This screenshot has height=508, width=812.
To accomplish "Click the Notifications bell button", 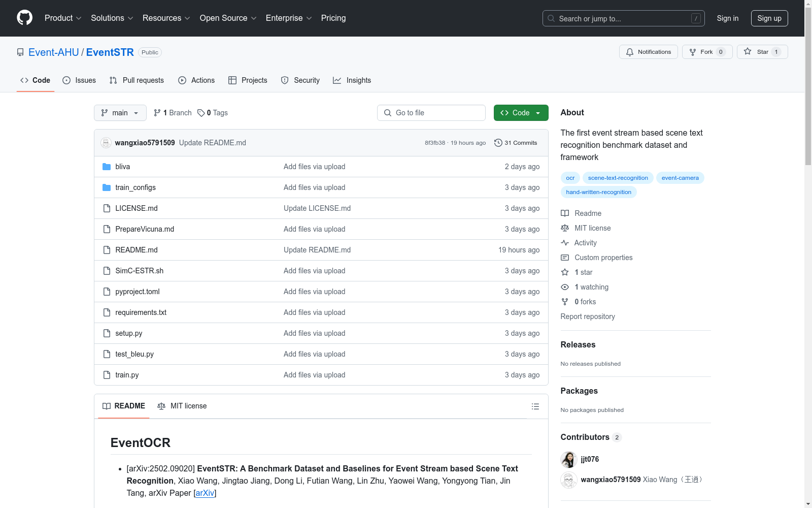I will click(x=648, y=52).
